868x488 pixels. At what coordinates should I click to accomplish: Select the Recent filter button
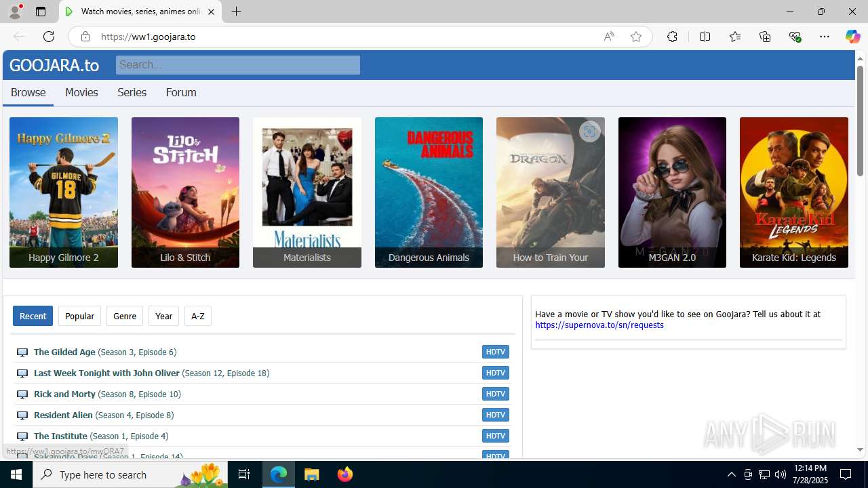33,316
